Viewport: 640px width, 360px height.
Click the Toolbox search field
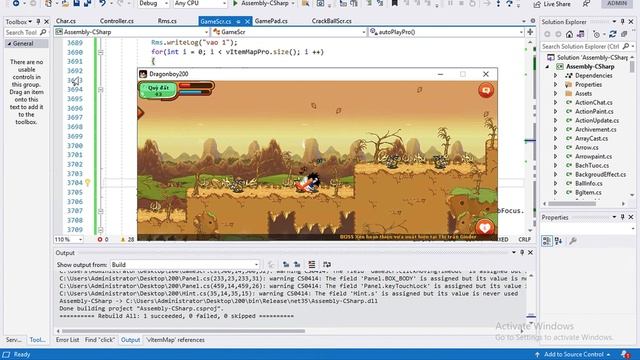coord(26,32)
